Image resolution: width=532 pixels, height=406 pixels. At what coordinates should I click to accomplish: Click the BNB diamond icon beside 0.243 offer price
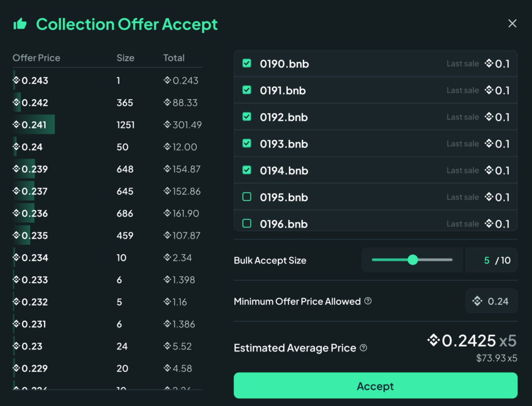(x=16, y=81)
